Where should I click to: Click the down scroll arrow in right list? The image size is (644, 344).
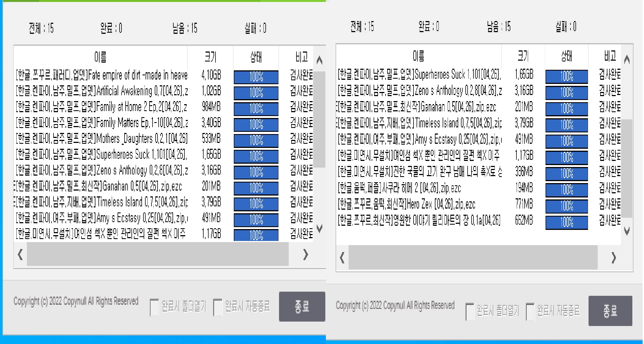pyautogui.click(x=627, y=231)
